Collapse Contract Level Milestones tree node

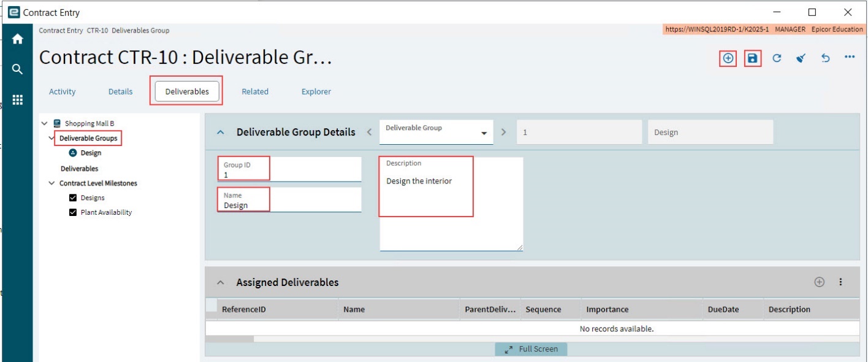[51, 183]
